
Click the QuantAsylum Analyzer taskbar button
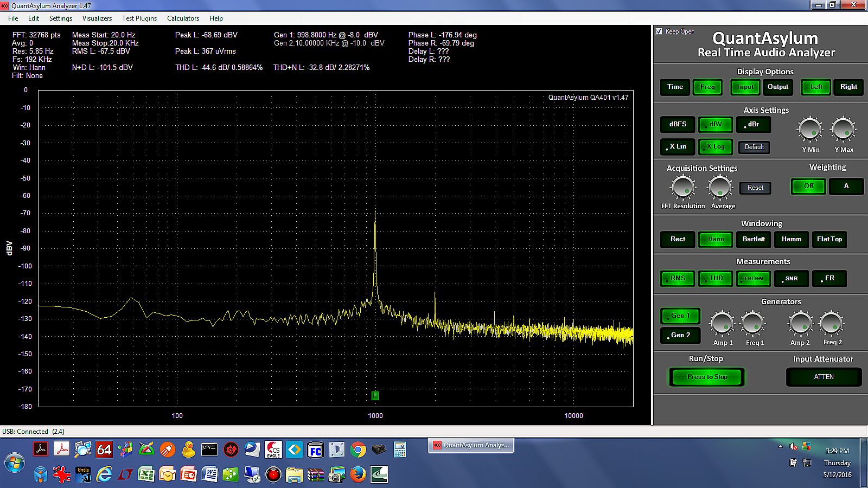[x=471, y=445]
